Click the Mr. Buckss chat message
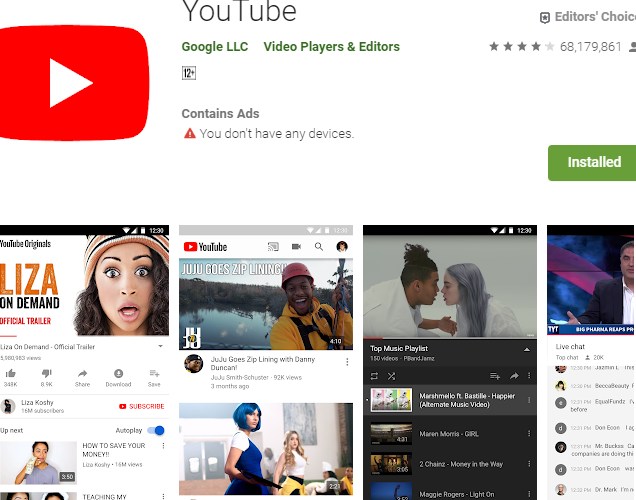636x500 pixels. pos(594,450)
